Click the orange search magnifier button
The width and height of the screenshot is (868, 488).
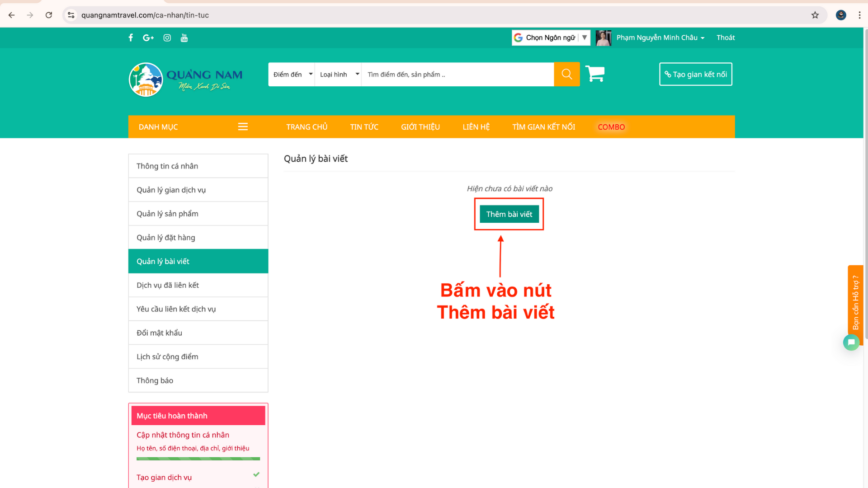[566, 74]
